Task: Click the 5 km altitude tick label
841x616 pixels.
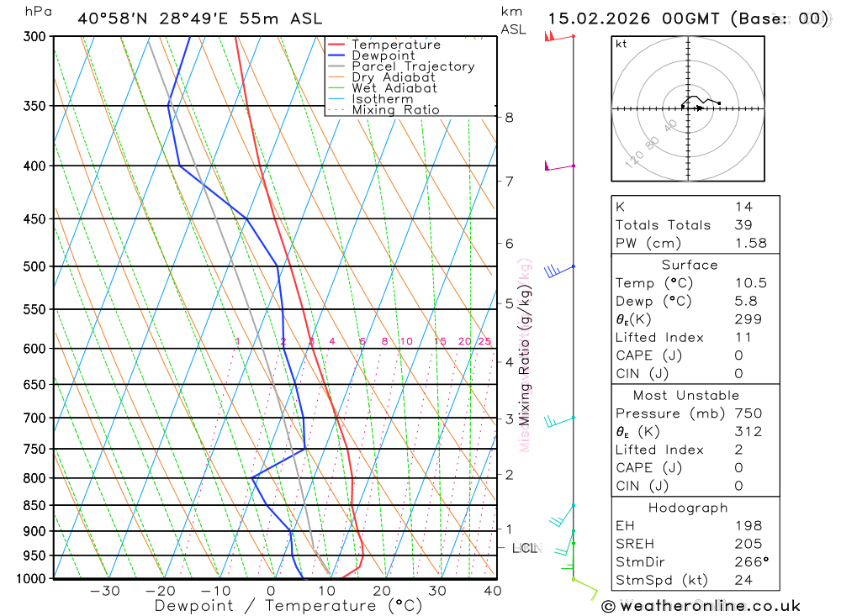Action: pos(509,303)
